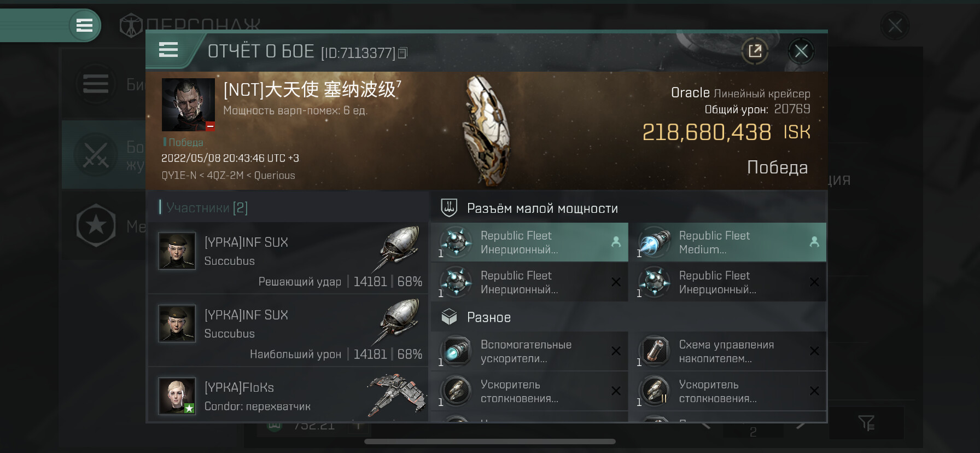Select the first INF SUX Succubus participant

(x=288, y=258)
